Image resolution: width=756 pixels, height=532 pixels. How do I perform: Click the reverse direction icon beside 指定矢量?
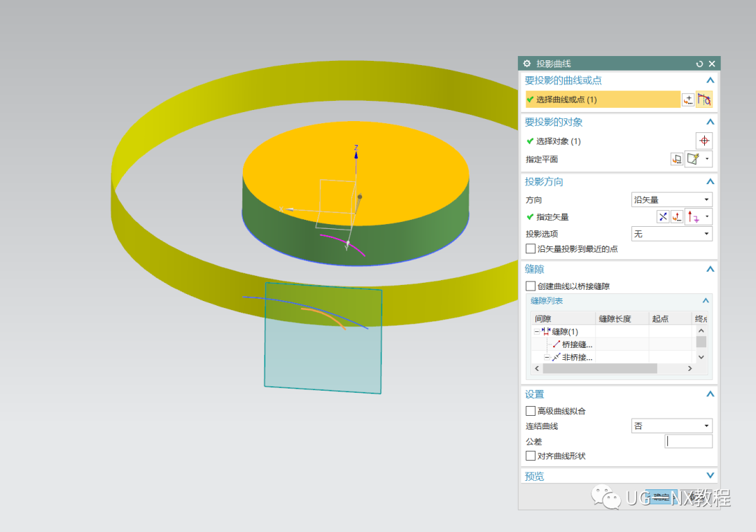click(663, 217)
